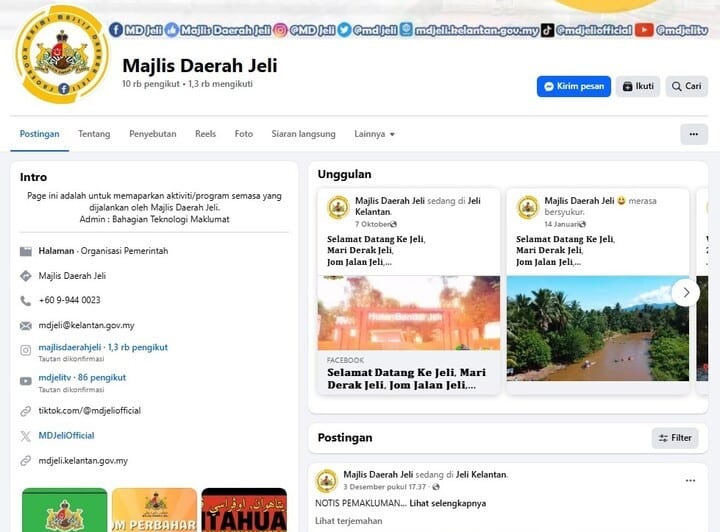The height and width of the screenshot is (532, 720).
Task: Search the page with Cari button
Action: click(686, 86)
